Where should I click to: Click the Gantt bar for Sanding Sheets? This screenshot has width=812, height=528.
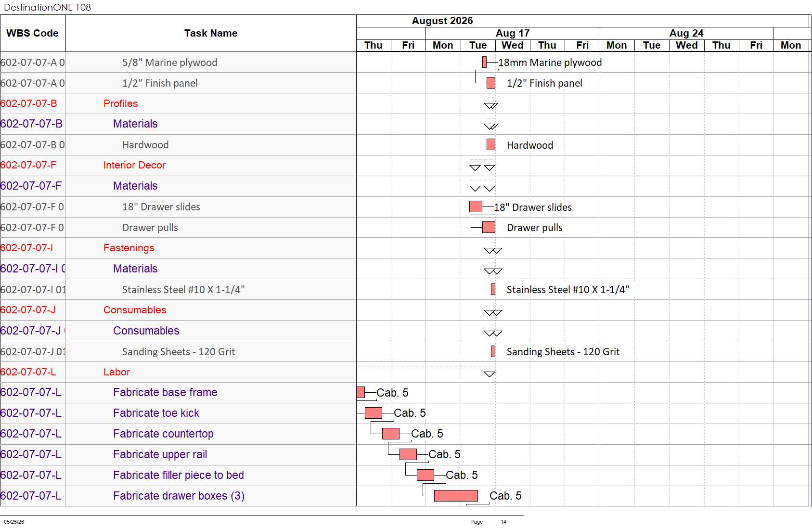click(493, 351)
